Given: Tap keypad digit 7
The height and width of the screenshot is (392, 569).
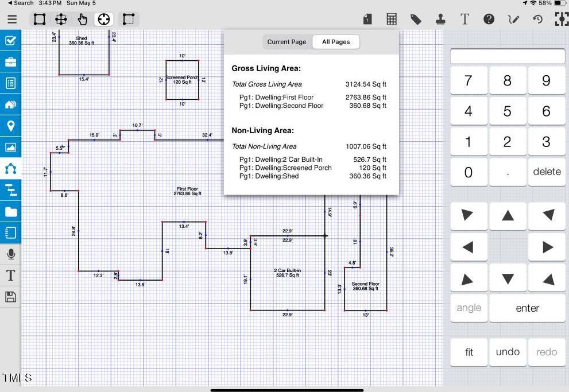Looking at the screenshot, I should pos(469,80).
